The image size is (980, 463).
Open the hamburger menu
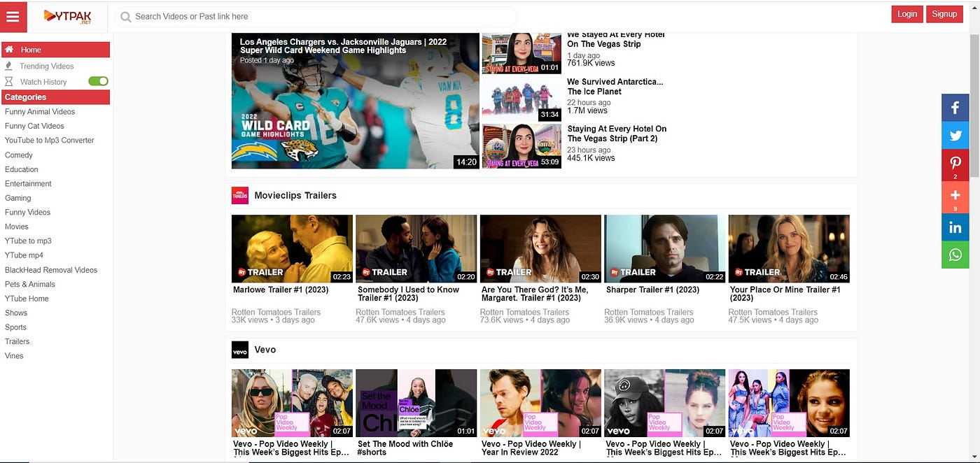click(x=13, y=17)
